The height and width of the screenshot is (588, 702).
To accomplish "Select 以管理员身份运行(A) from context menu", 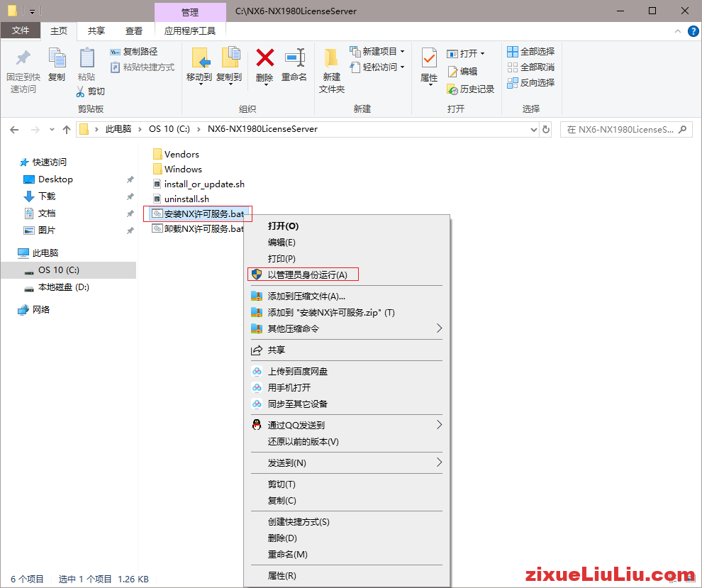I will 307,274.
